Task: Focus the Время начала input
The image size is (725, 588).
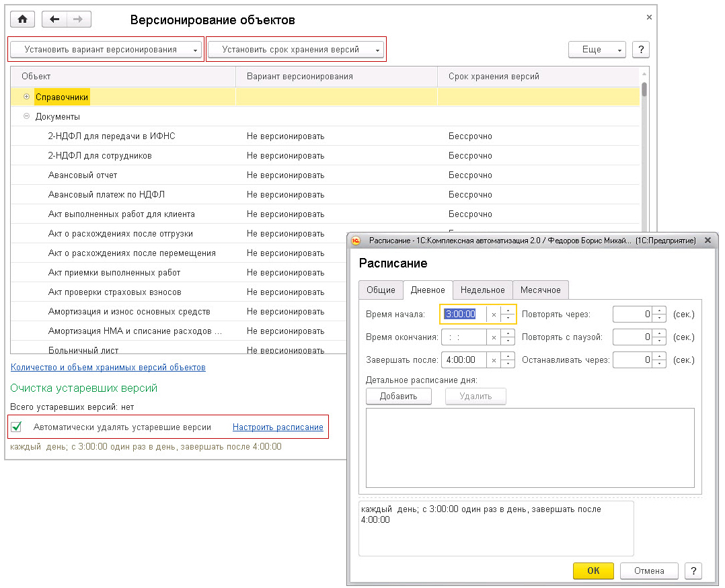Action: pos(464,314)
